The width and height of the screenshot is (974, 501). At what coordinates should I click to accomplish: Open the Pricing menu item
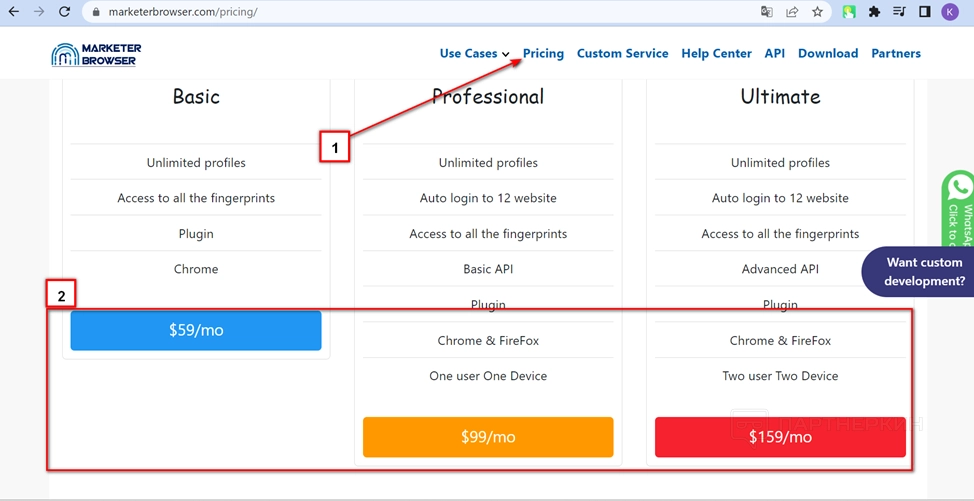[543, 54]
